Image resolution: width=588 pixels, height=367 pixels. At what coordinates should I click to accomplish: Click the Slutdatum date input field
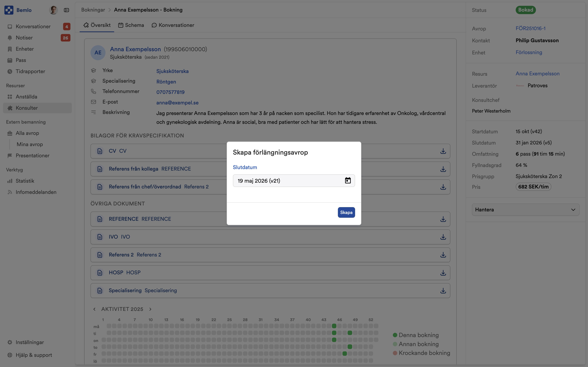(x=294, y=181)
